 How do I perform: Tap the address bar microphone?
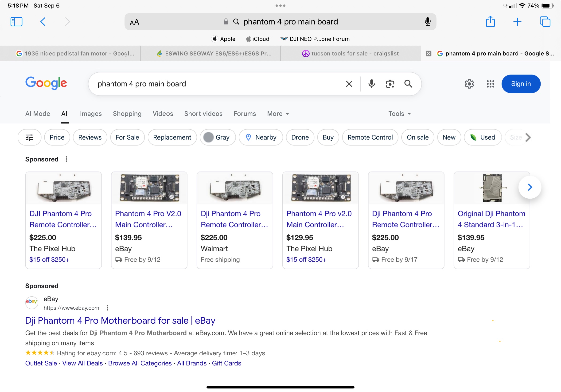(427, 22)
